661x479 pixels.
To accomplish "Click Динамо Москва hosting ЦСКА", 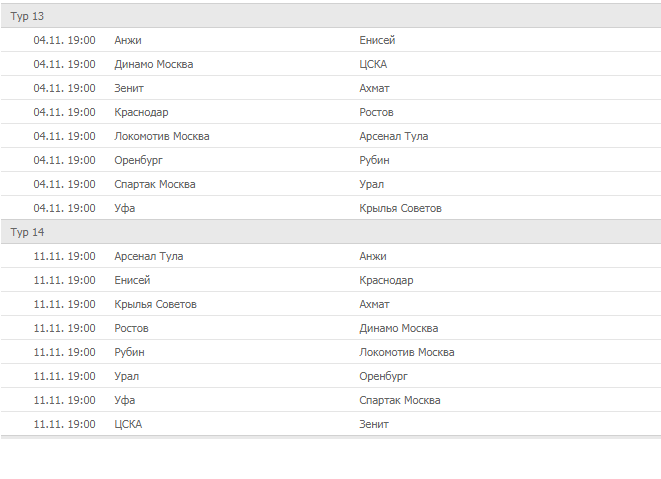I will tap(153, 64).
